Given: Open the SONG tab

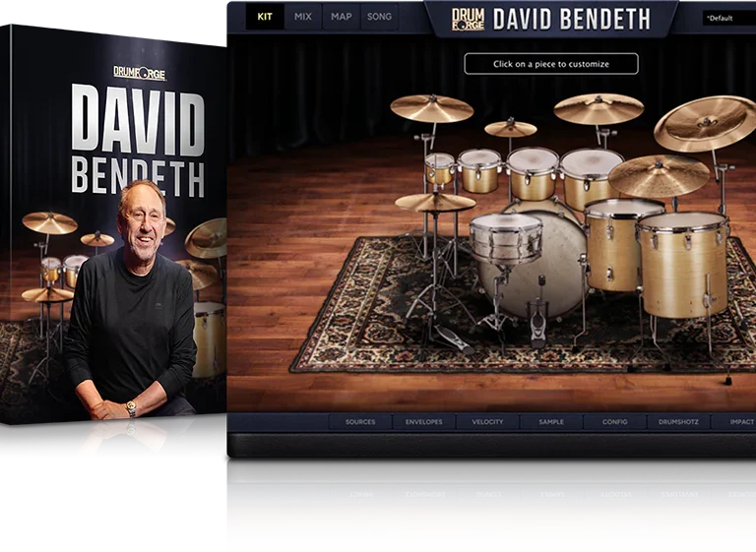Looking at the screenshot, I should [x=379, y=17].
